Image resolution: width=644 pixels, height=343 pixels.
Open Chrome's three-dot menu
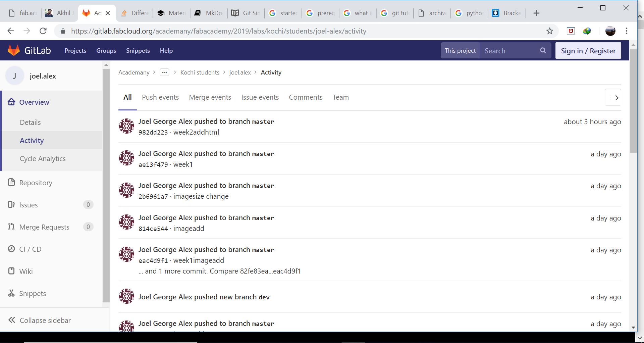627,31
